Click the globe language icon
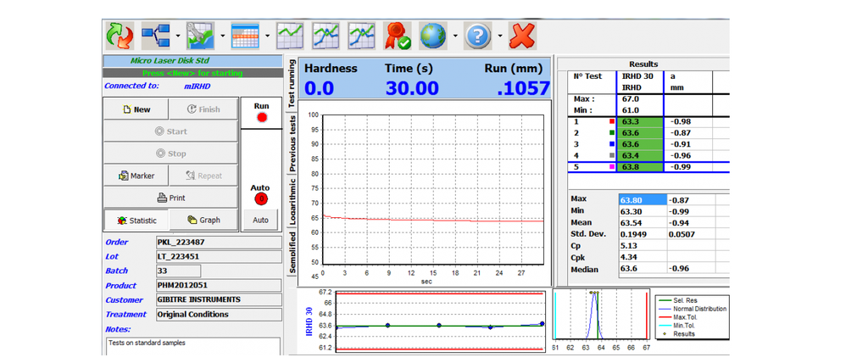This screenshot has height=363, width=868. click(x=436, y=36)
